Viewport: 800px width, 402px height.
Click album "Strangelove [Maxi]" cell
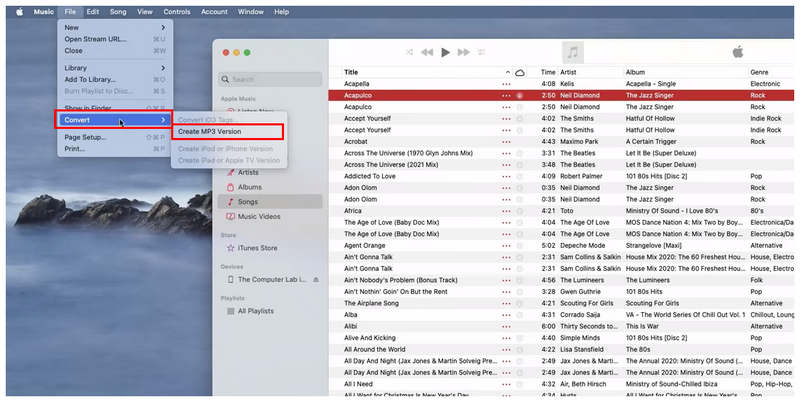654,246
